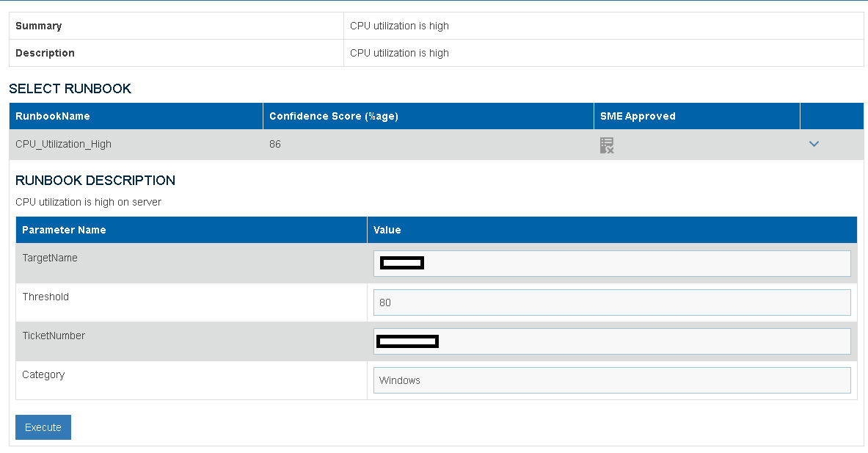Select the CPU_Utilization_High runbook name
Screen dimensions: 868x453
(63, 144)
